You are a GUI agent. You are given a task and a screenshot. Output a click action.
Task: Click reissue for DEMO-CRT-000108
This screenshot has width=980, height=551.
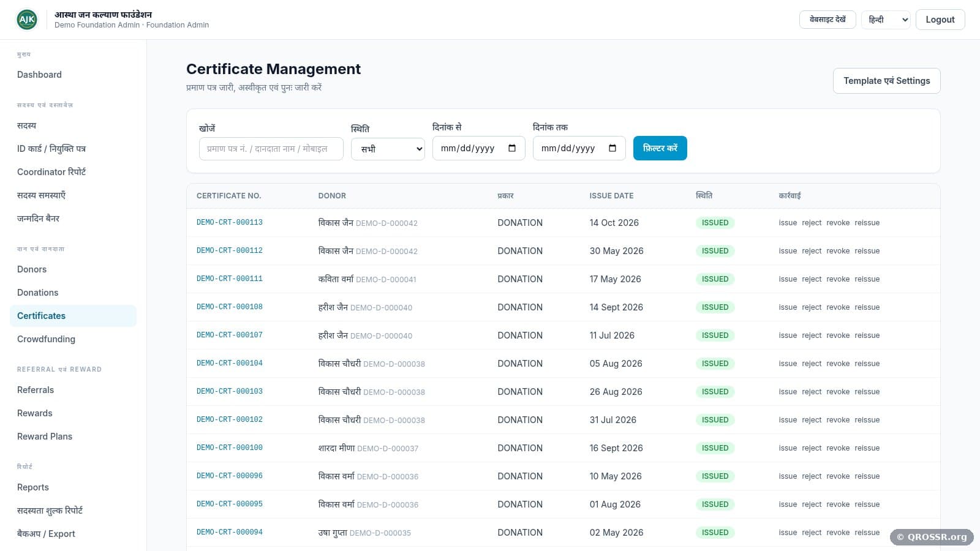pos(867,307)
